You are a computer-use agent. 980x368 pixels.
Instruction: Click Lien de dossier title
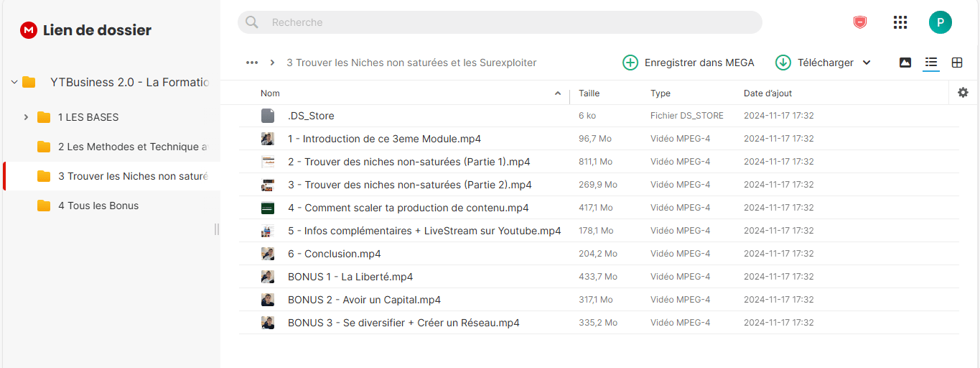coord(97,30)
